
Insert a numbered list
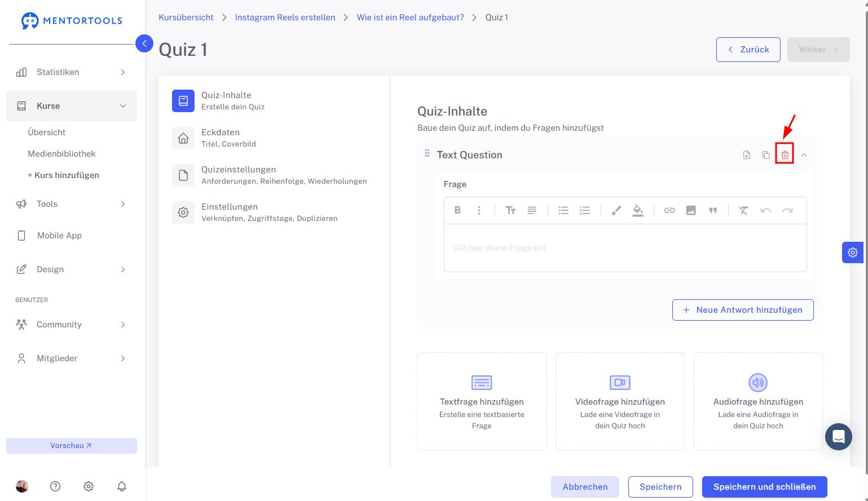tap(585, 210)
